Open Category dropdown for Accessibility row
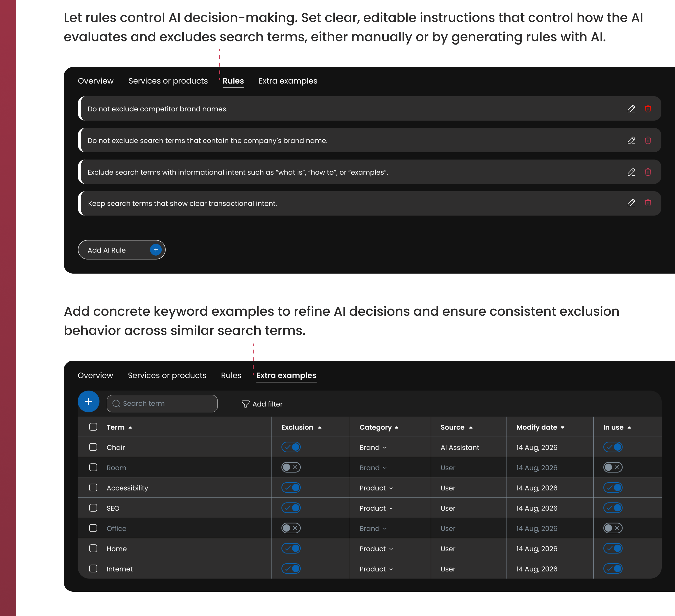The width and height of the screenshot is (675, 616). 376,488
